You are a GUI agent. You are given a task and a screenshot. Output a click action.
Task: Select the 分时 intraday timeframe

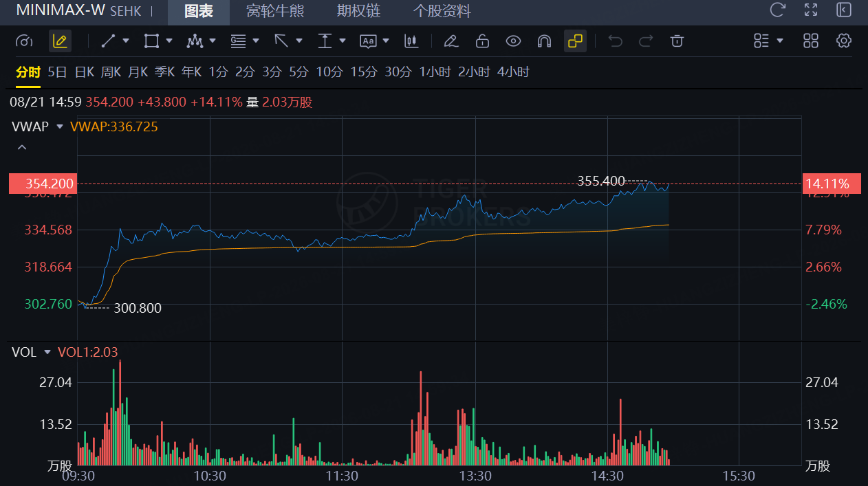point(28,72)
